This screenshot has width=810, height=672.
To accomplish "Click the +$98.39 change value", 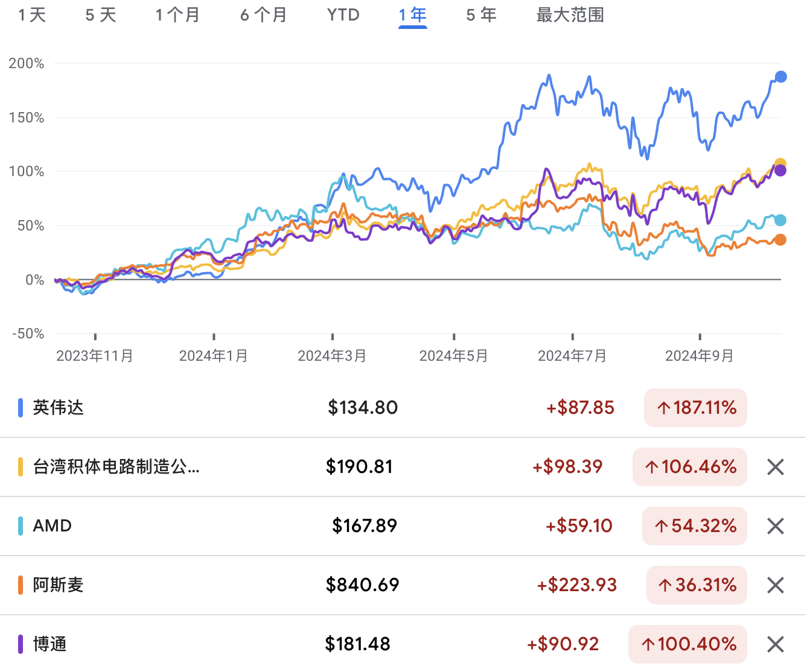I will (567, 467).
